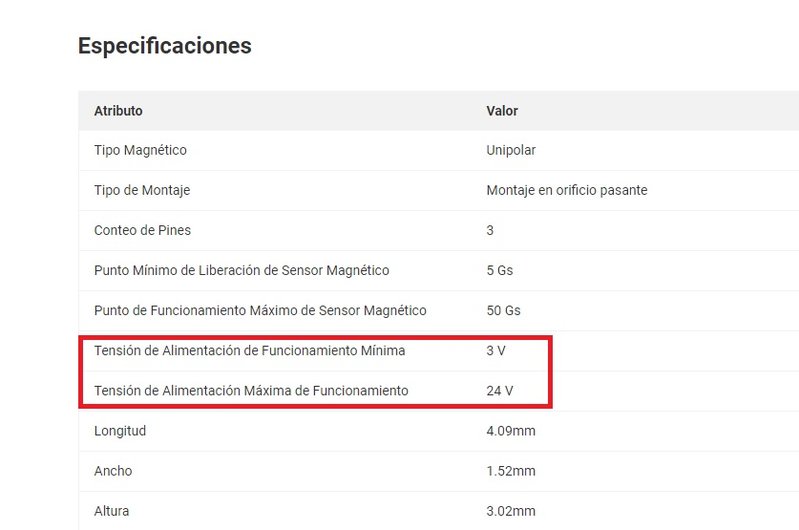Click the Valor column header
The height and width of the screenshot is (530, 799).
(x=502, y=111)
